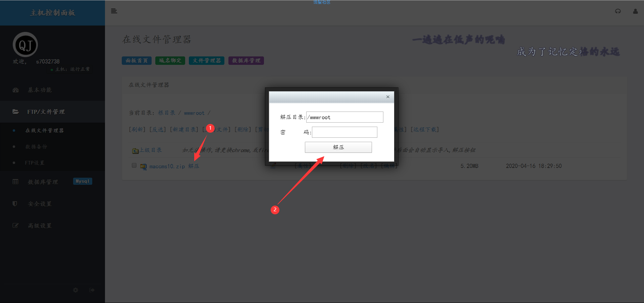Click the 在线文件管理器 page heading

[x=157, y=39]
